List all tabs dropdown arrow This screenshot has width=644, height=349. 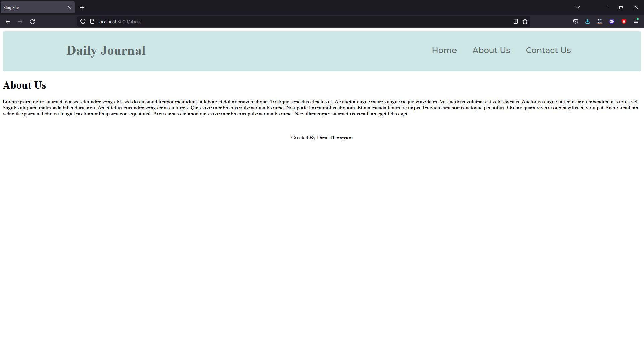(x=578, y=7)
